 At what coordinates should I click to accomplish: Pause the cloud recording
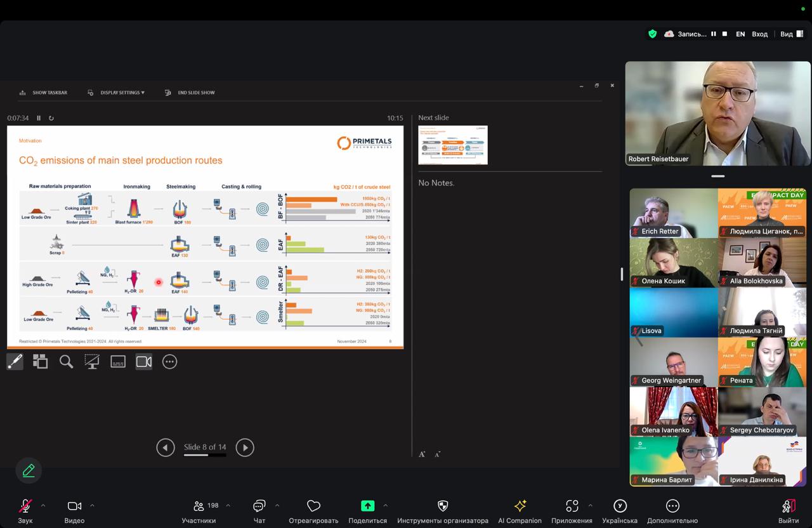714,34
